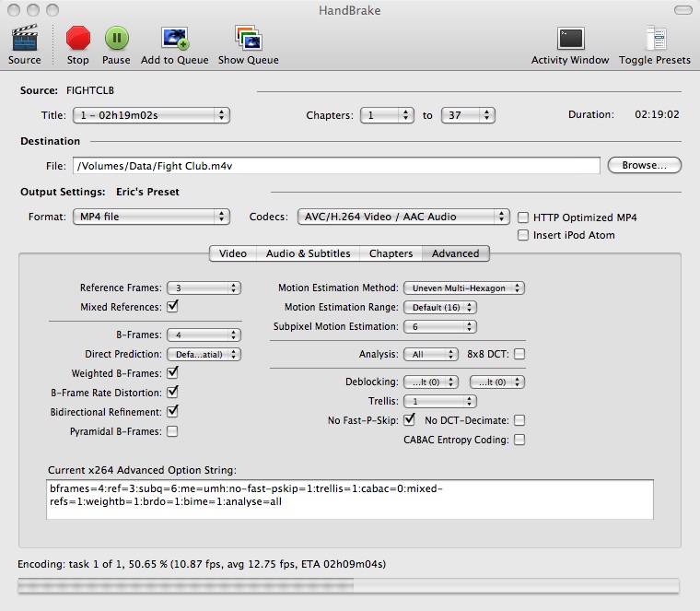This screenshot has width=700, height=611.
Task: Pause encoding with the green Pause icon
Action: pyautogui.click(x=117, y=38)
